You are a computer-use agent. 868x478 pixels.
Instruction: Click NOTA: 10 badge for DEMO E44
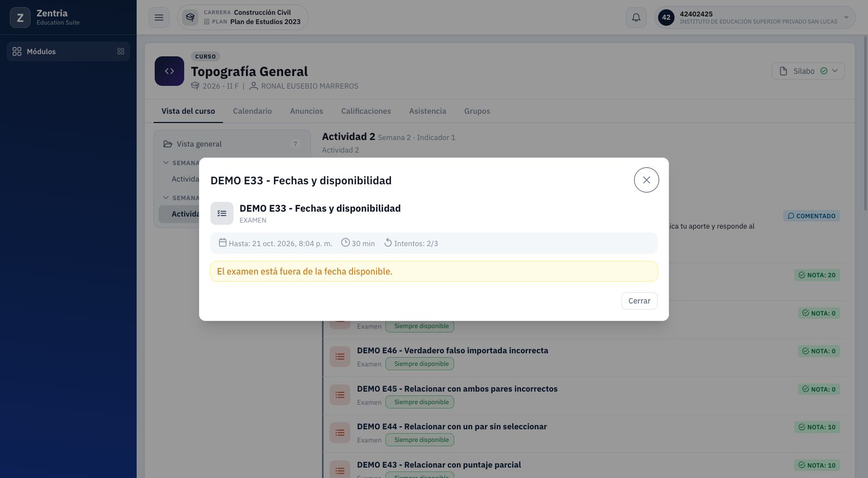817,427
